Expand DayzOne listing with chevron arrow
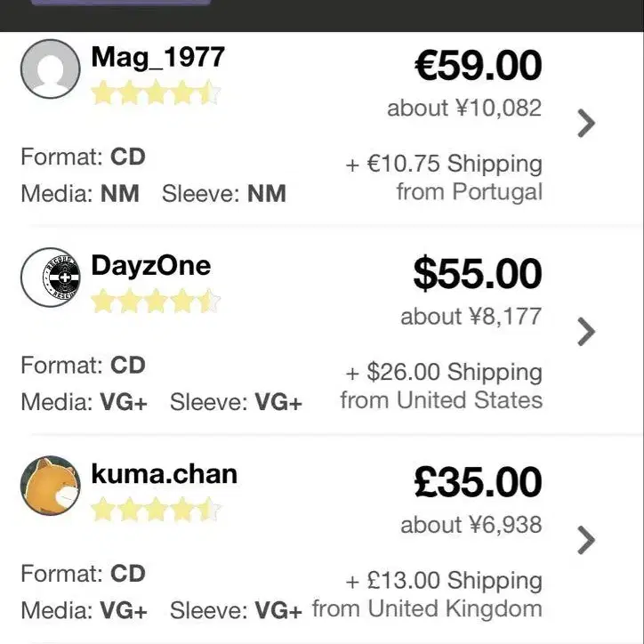This screenshot has width=644, height=644. click(586, 332)
